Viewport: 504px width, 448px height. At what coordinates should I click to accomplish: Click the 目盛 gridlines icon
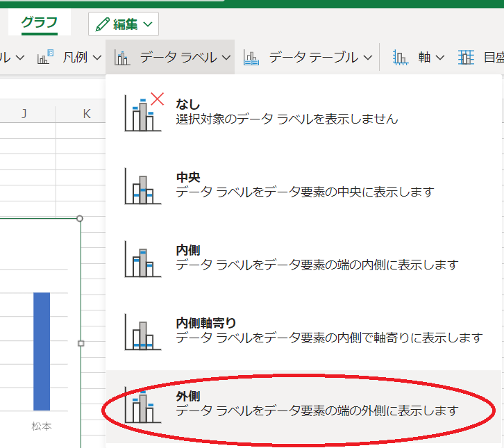pyautogui.click(x=467, y=58)
